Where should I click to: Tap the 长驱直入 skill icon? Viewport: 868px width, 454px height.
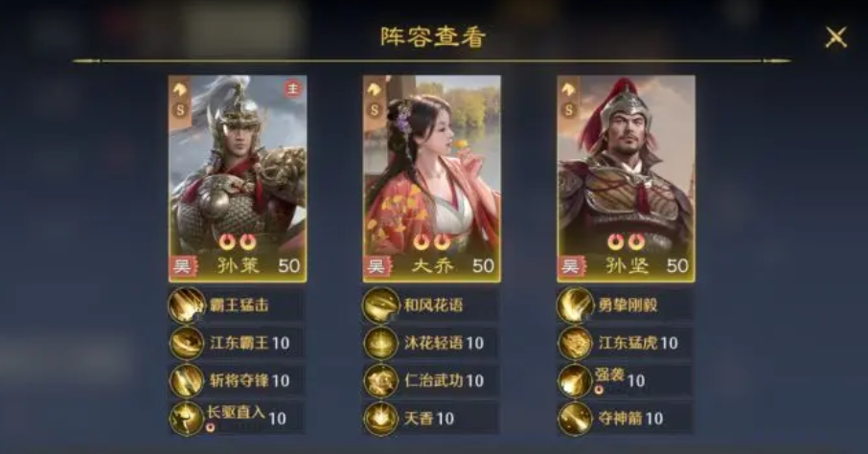tap(187, 418)
